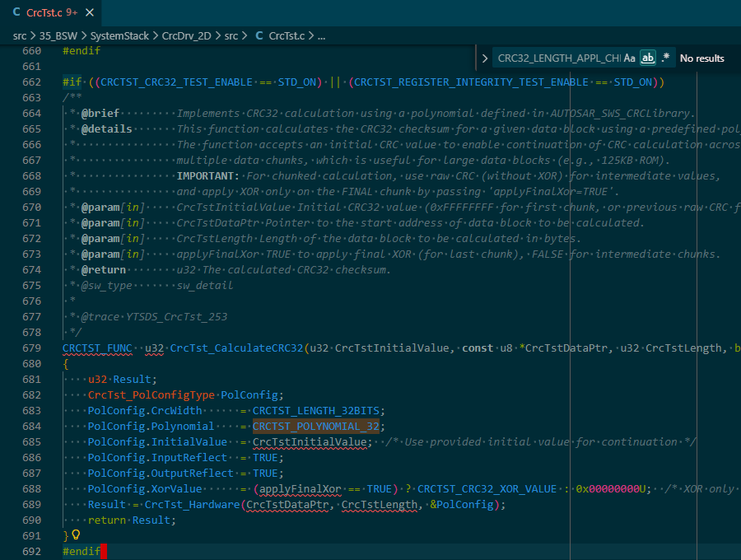The image size is (741, 560).
Task: Open the 35_BSW breadcrumb folder
Action: click(x=57, y=36)
